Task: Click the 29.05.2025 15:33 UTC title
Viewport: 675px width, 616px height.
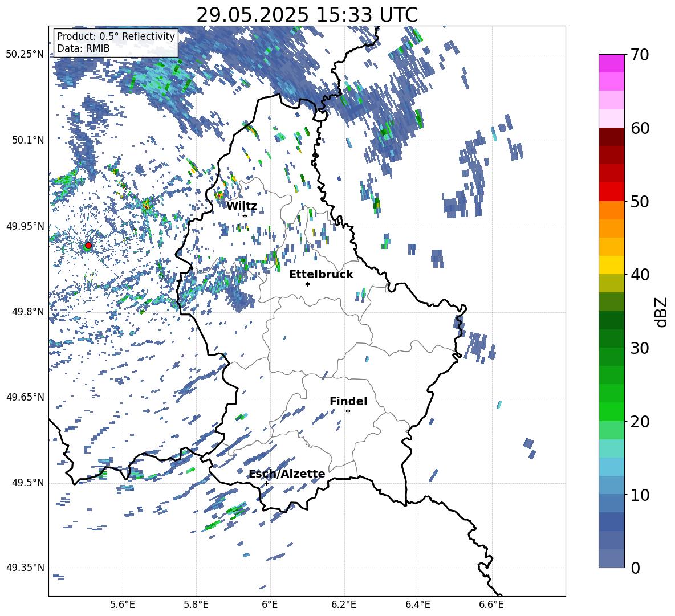Action: point(307,15)
